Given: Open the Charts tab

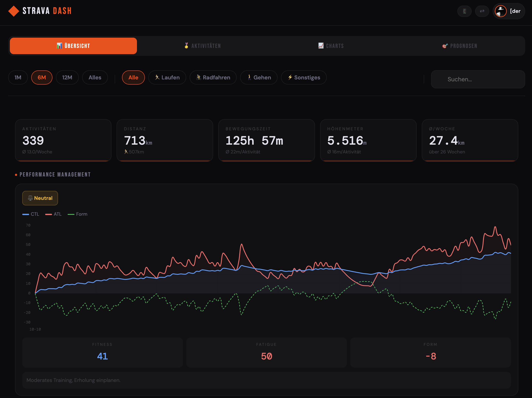Looking at the screenshot, I should [331, 46].
